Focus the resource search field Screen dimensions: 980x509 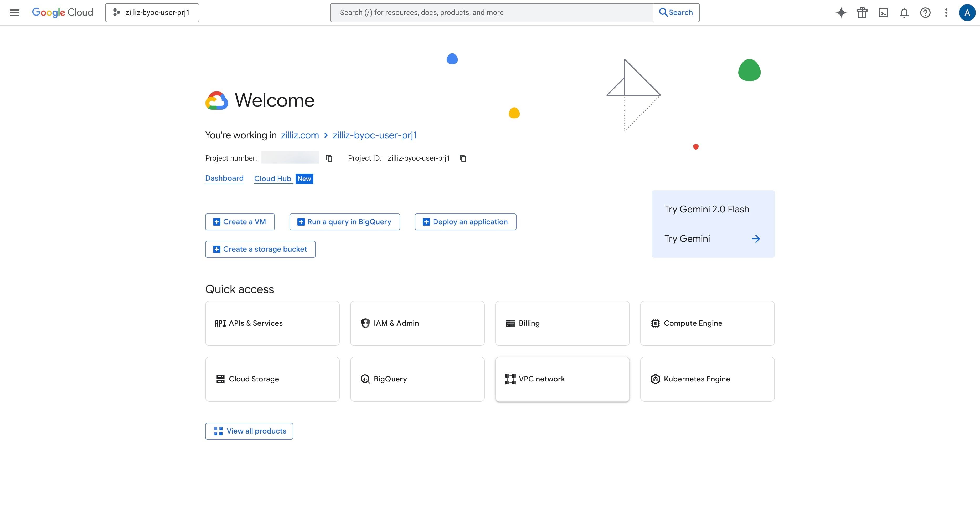pos(492,13)
